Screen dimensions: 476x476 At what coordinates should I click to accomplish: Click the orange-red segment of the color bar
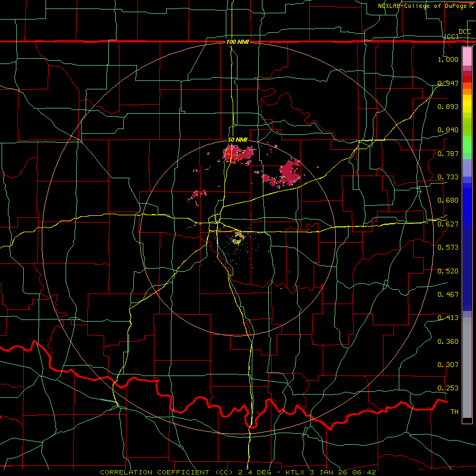point(467,86)
